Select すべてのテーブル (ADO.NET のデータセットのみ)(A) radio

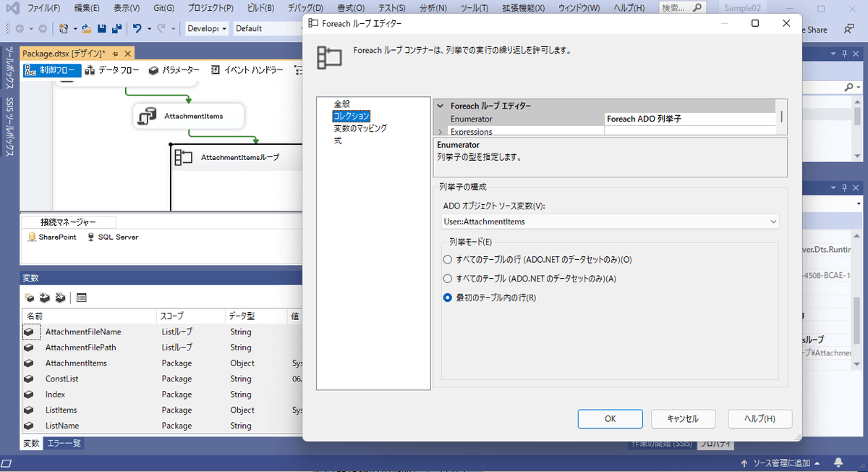[x=448, y=278]
